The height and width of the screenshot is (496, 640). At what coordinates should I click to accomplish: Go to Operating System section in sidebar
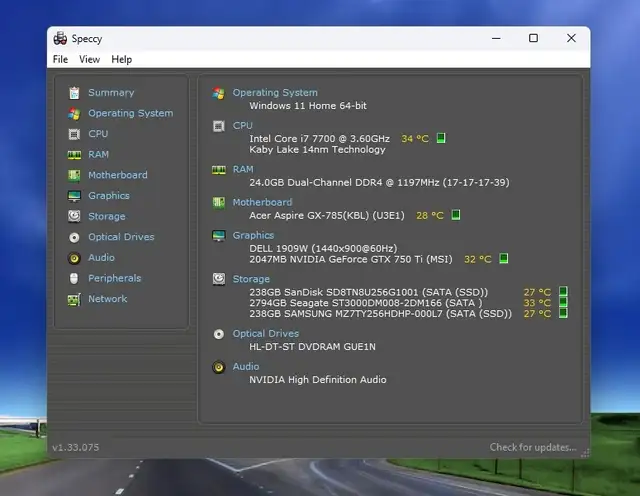pos(131,113)
